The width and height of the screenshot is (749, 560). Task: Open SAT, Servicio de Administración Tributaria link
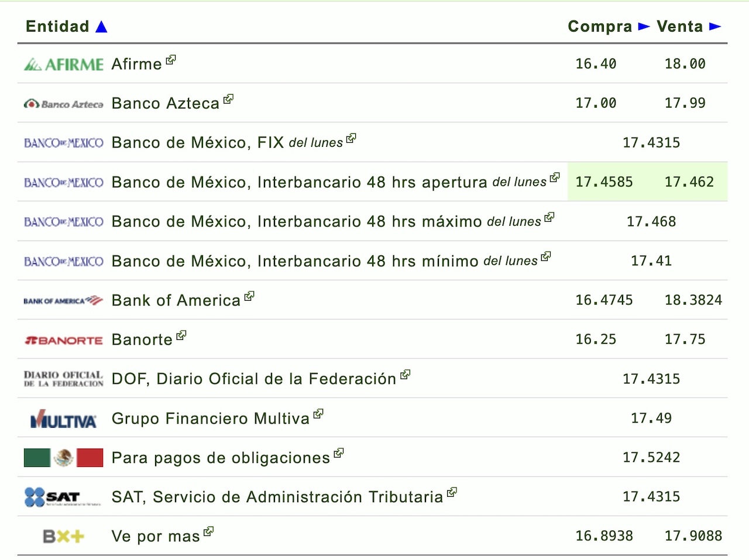pos(277,497)
